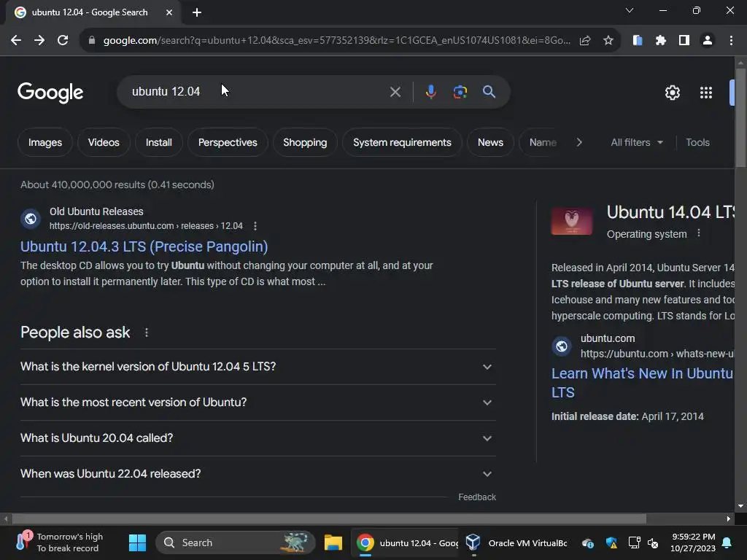Viewport: 747px width, 560px height.
Task: Open a new browser tab
Action: (197, 12)
